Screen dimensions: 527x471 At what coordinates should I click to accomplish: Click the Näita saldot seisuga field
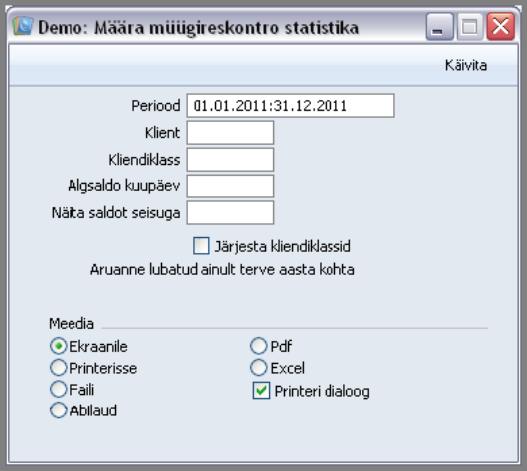[231, 212]
